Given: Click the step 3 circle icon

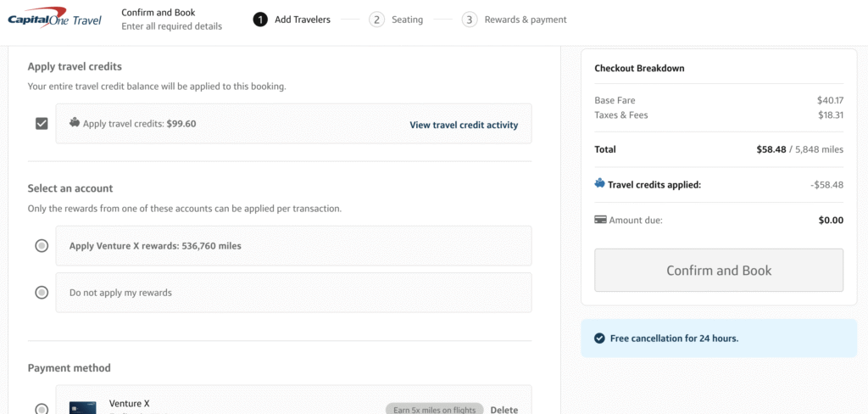Looking at the screenshot, I should [470, 20].
